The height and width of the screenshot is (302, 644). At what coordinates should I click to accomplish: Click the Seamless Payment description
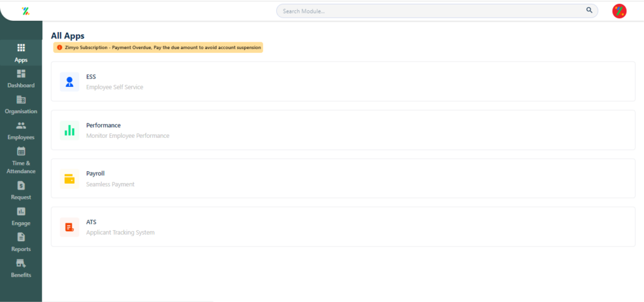coord(110,184)
